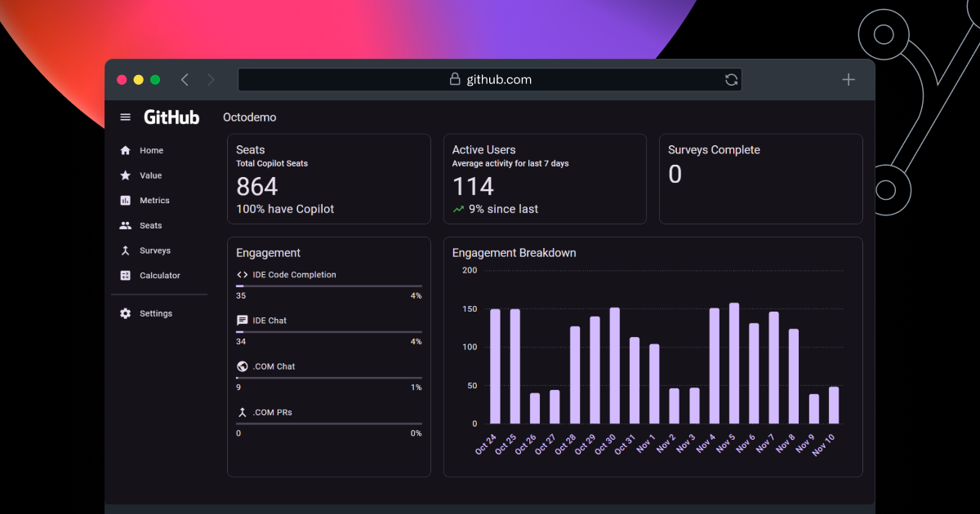Click the IDE Chat bubble icon
Viewport: 980px width, 514px height.
click(243, 321)
